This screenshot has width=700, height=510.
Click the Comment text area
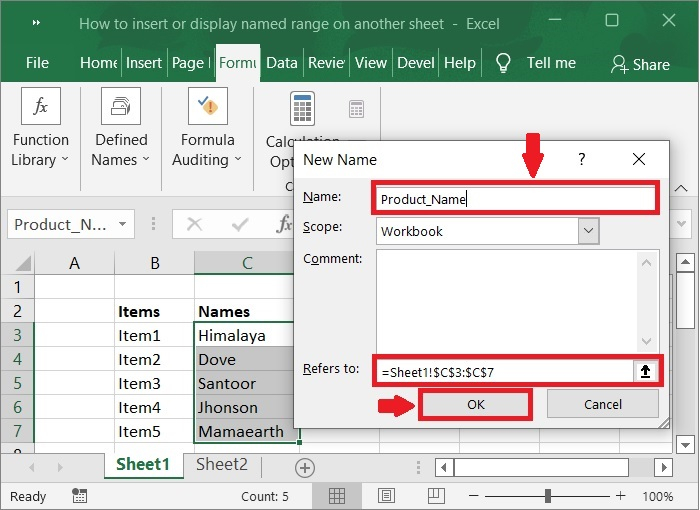coord(518,302)
